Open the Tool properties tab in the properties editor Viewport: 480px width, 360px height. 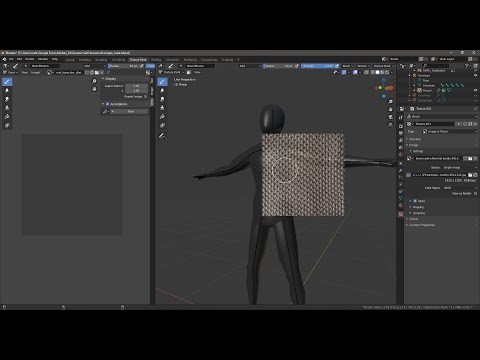pos(401,117)
